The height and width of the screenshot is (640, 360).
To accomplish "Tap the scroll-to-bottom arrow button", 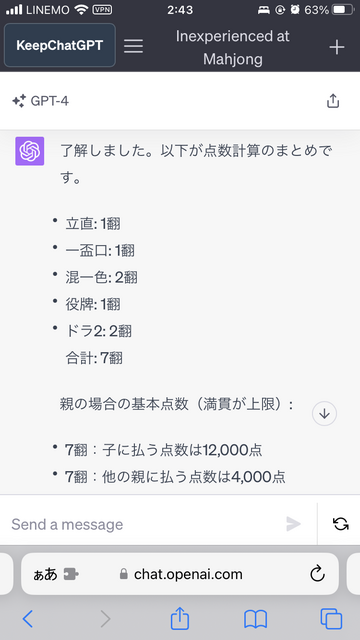I will [324, 414].
